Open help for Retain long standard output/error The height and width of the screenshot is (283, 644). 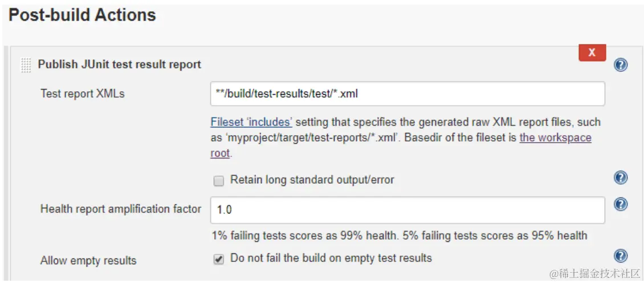621,178
